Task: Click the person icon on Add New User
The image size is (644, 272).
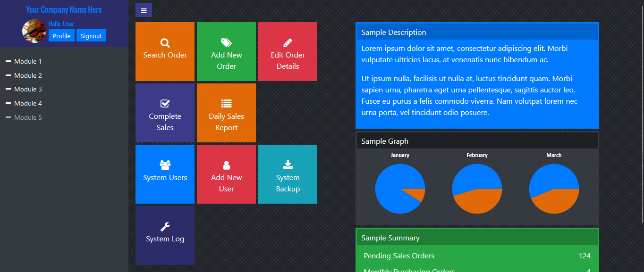Action: (x=226, y=165)
